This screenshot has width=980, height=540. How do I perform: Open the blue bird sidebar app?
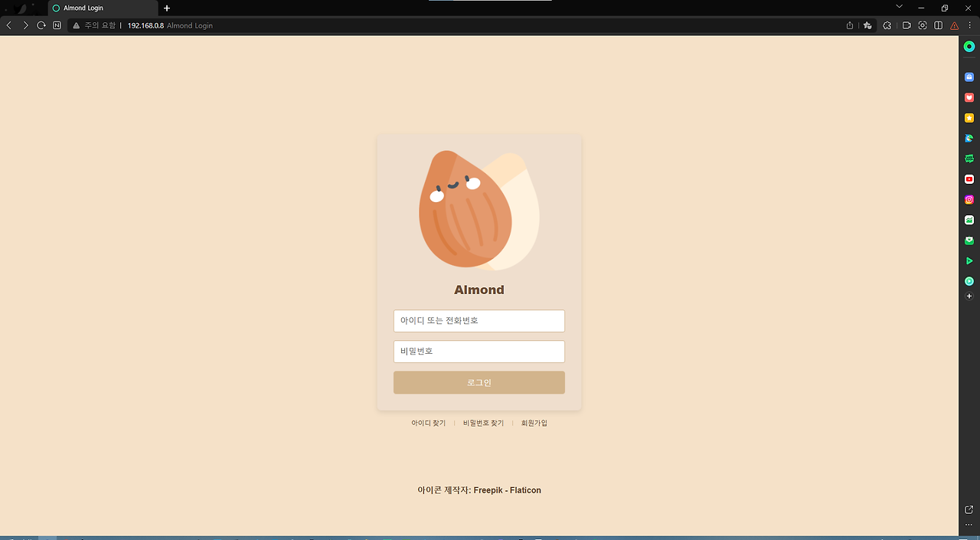pyautogui.click(x=969, y=139)
